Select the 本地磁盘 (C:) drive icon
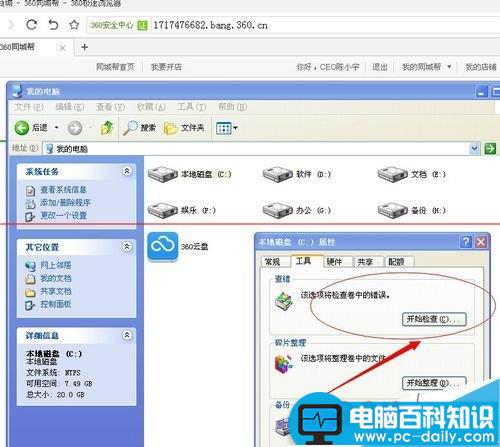500x447 pixels. pyautogui.click(x=163, y=174)
